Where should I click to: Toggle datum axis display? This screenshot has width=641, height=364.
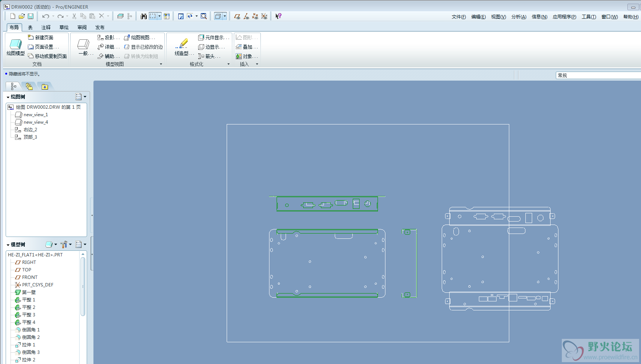click(246, 16)
